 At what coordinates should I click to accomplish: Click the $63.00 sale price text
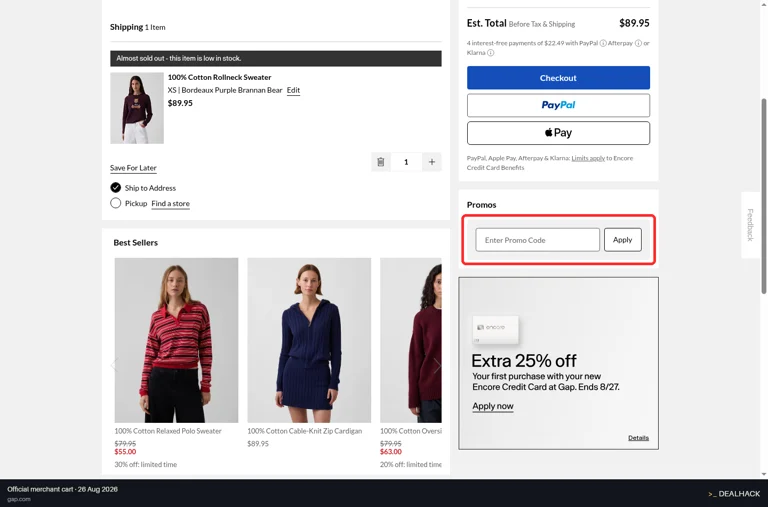pos(391,452)
